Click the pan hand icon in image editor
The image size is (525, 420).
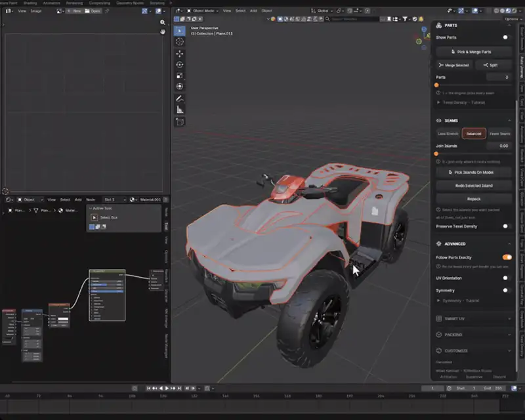point(163,31)
